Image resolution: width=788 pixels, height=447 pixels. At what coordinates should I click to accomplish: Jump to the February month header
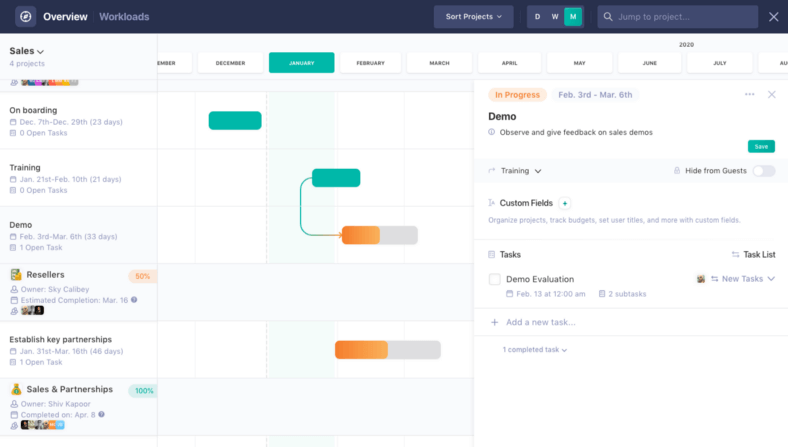370,63
